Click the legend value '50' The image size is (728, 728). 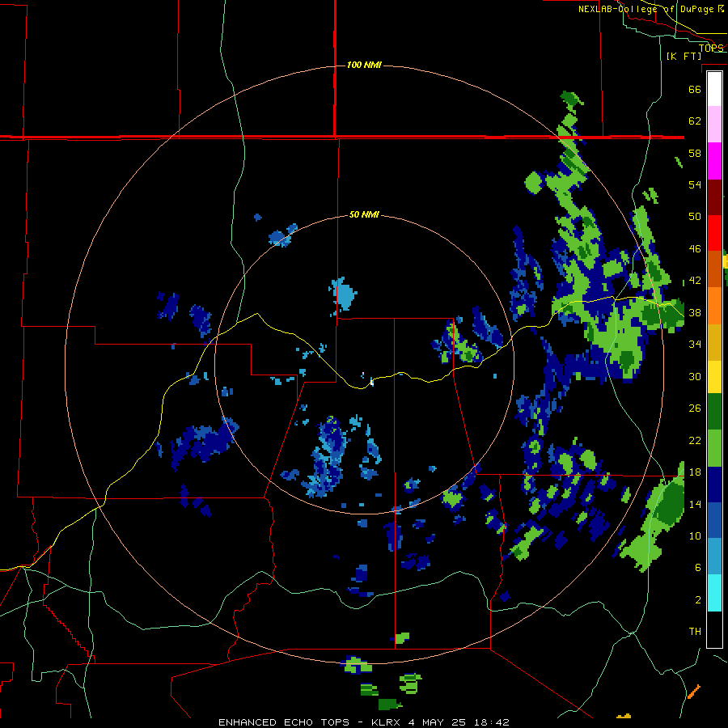695,217
